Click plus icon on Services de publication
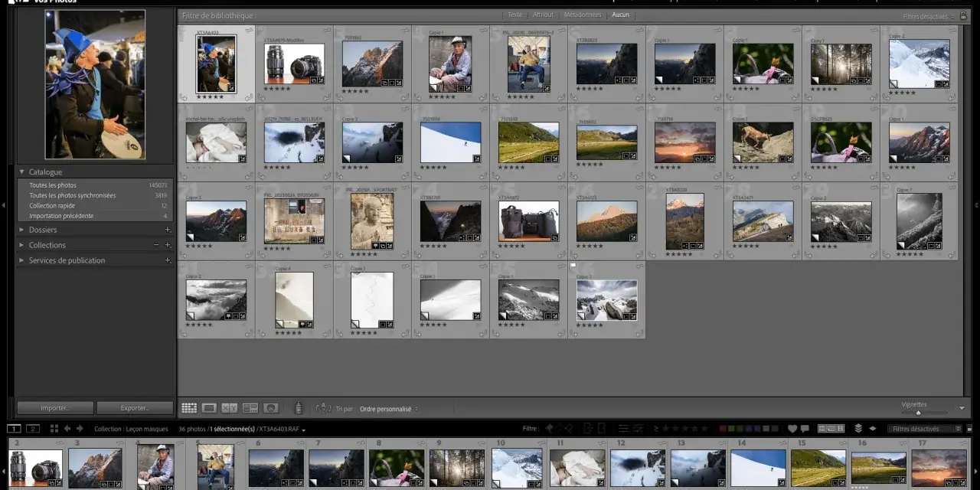Screen dimensions: 980x490 [168, 260]
